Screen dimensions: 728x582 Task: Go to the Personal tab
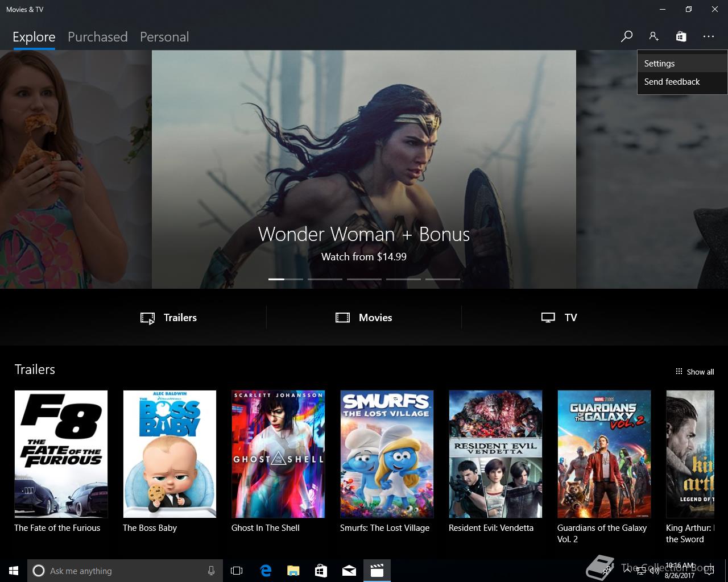[164, 37]
